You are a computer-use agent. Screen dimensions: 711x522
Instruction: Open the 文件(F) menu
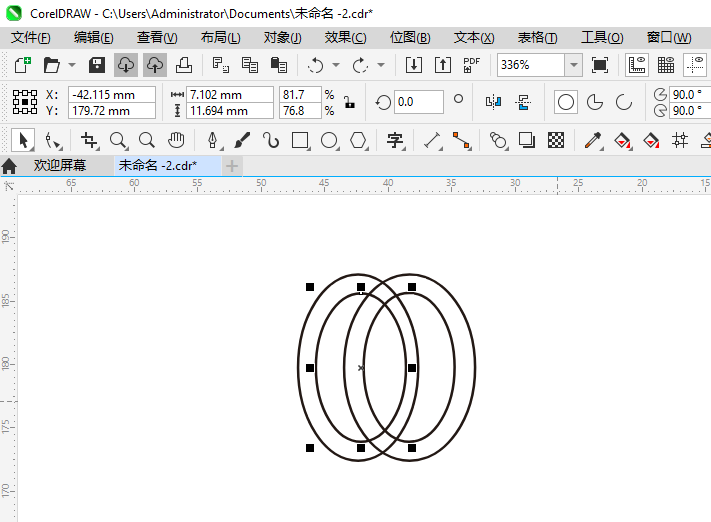point(30,37)
